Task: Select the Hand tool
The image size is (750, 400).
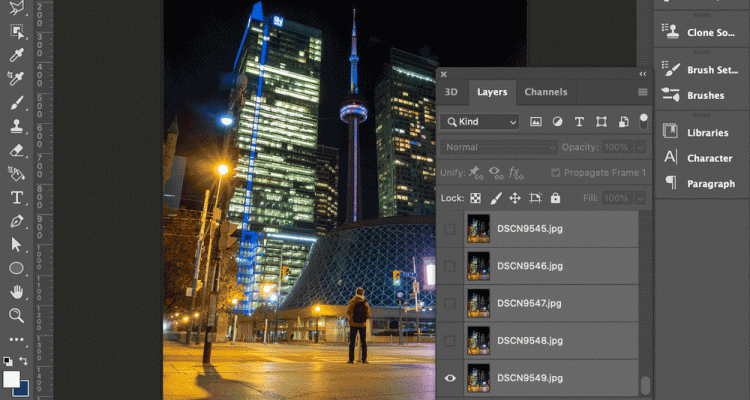Action: tap(17, 291)
